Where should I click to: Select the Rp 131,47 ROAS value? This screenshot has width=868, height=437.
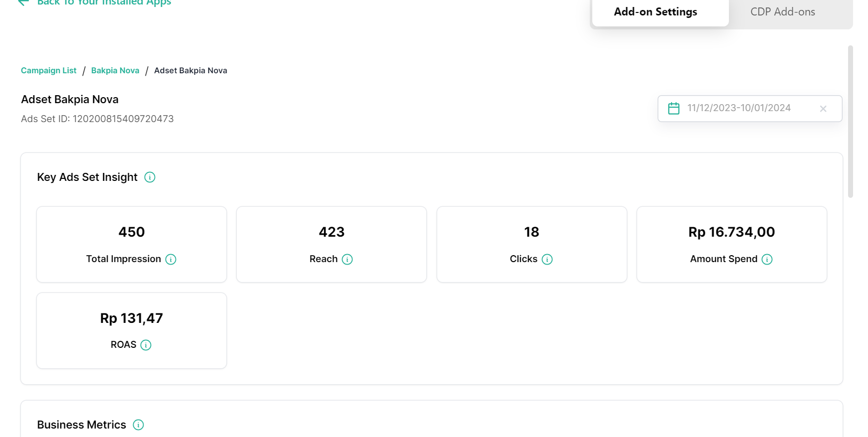pyautogui.click(x=132, y=318)
